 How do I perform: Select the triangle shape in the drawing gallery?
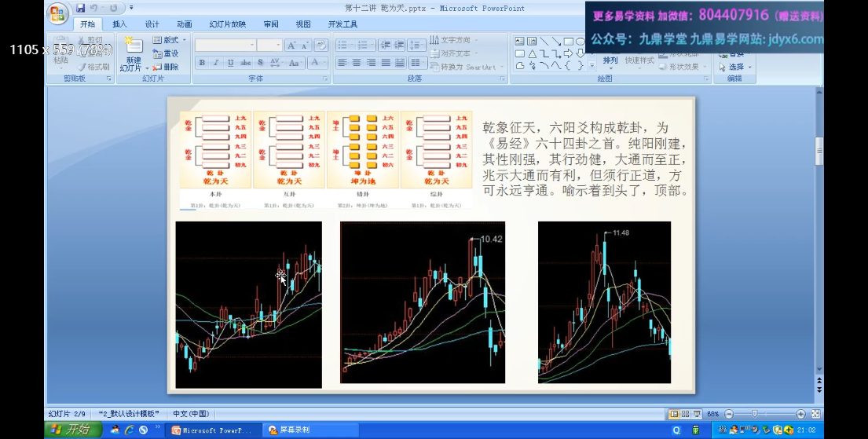click(532, 53)
